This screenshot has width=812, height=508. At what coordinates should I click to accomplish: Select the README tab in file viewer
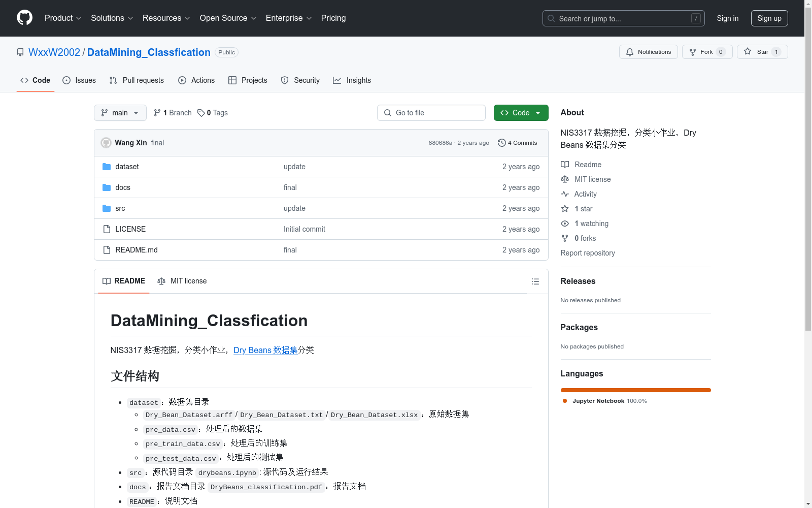pos(124,281)
